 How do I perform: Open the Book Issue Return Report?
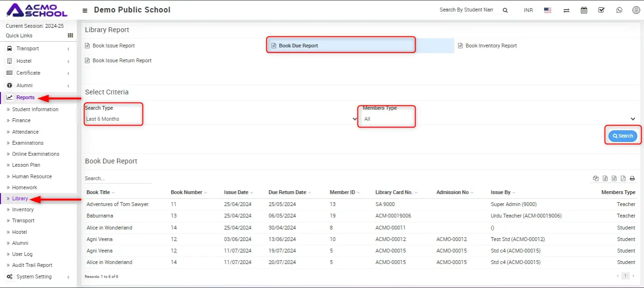[x=122, y=60]
